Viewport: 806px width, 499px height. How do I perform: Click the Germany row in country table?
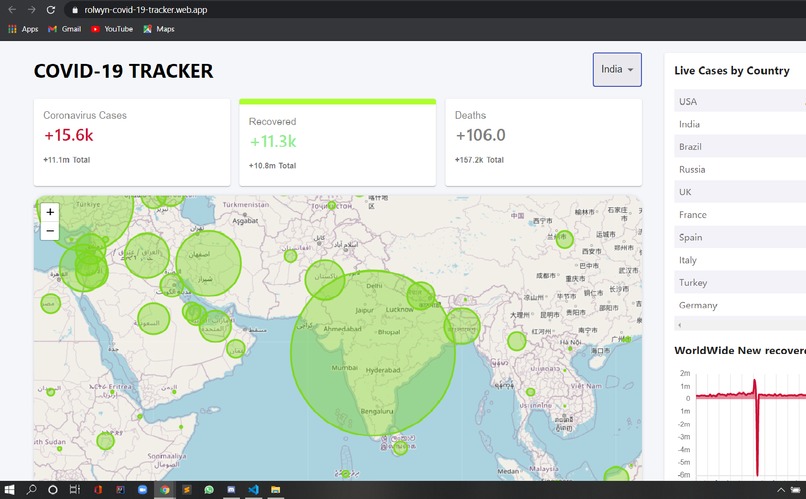pos(740,305)
